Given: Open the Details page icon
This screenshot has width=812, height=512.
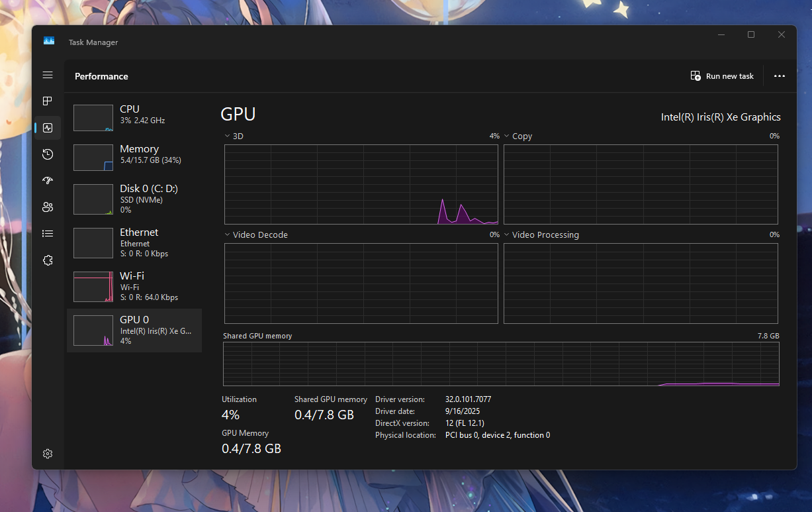Looking at the screenshot, I should click(48, 233).
